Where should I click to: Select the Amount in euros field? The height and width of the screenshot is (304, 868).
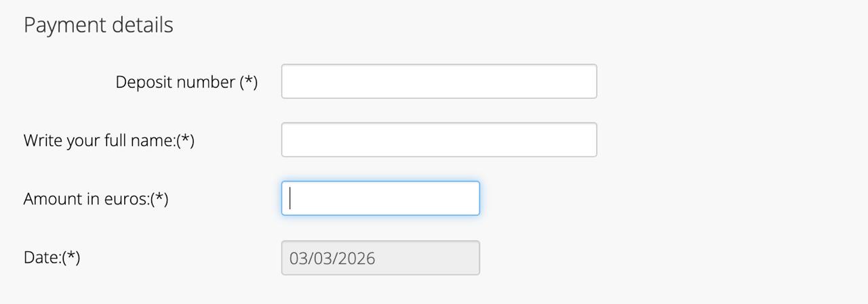(380, 198)
